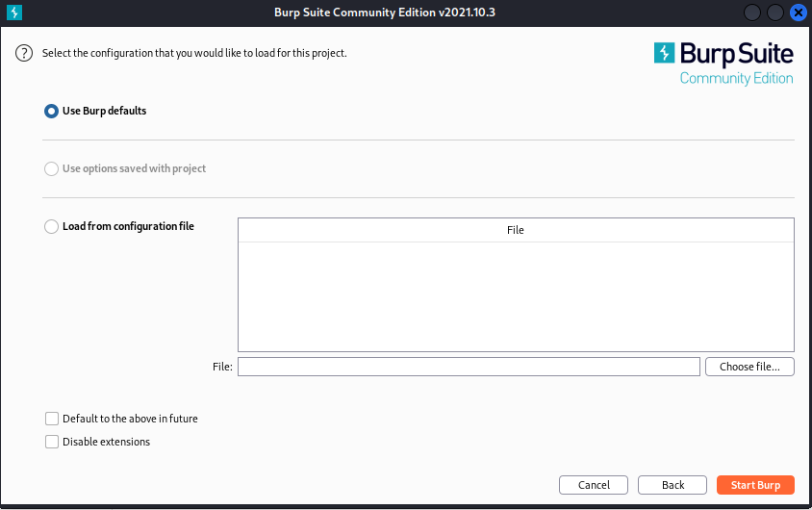The image size is (812, 510).
Task: Click the help question mark icon
Action: point(24,54)
